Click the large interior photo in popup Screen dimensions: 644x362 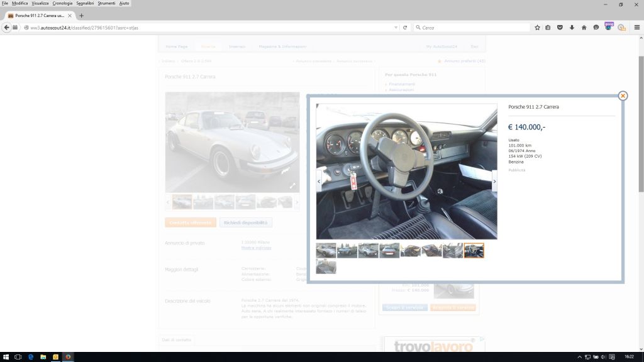[x=407, y=172]
